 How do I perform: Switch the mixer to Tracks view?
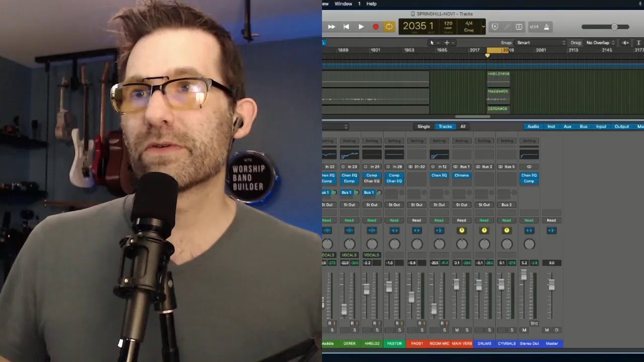[x=445, y=127]
